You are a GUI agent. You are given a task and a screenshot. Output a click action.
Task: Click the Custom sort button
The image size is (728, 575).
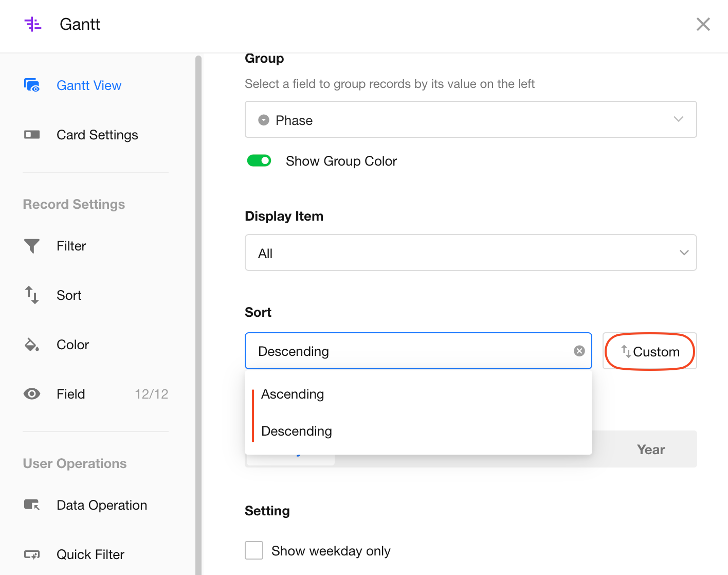point(650,351)
